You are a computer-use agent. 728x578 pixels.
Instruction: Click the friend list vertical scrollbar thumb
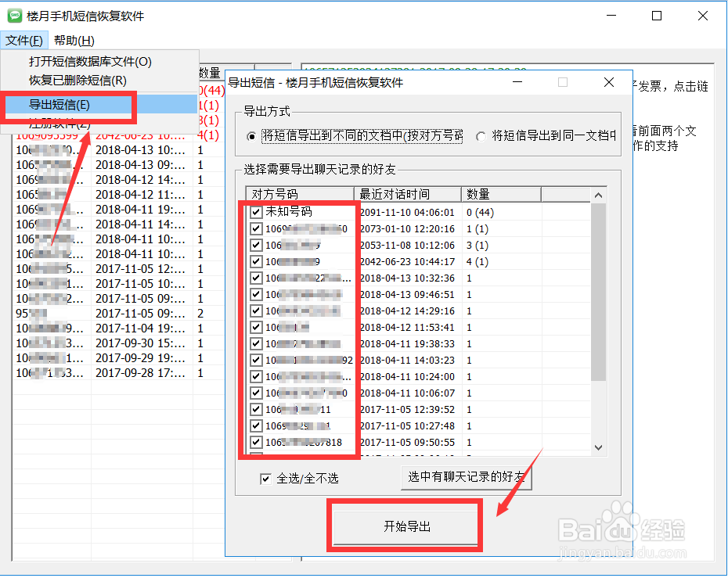pos(599,293)
